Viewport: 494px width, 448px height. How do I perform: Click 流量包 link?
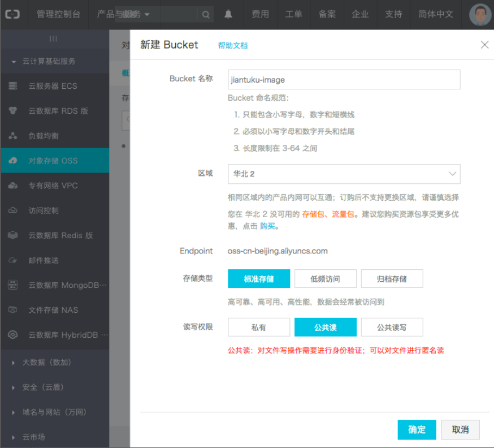point(343,214)
